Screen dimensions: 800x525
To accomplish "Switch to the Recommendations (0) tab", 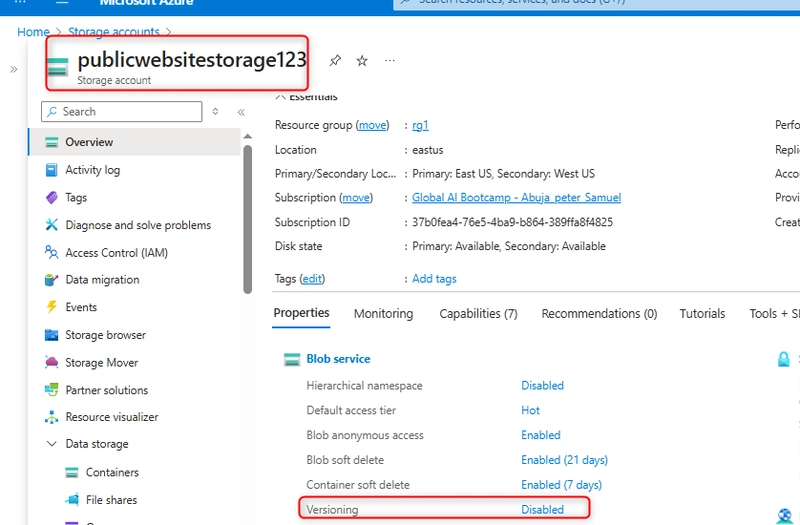I will (599, 313).
